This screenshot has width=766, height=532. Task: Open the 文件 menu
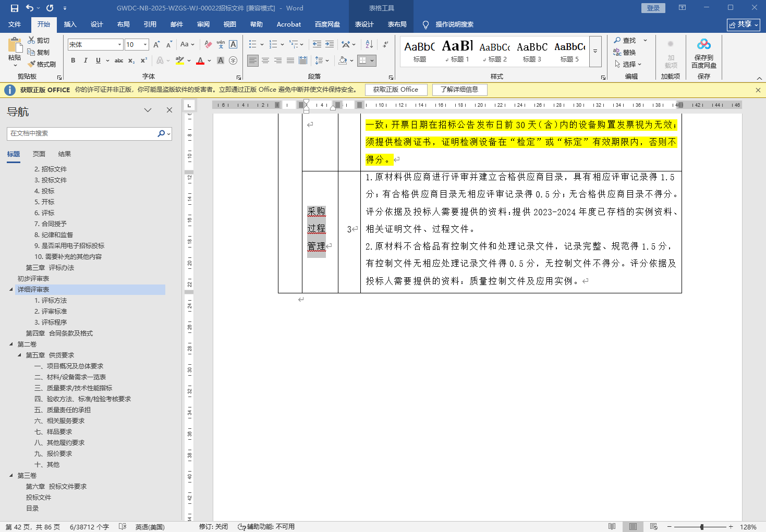15,24
